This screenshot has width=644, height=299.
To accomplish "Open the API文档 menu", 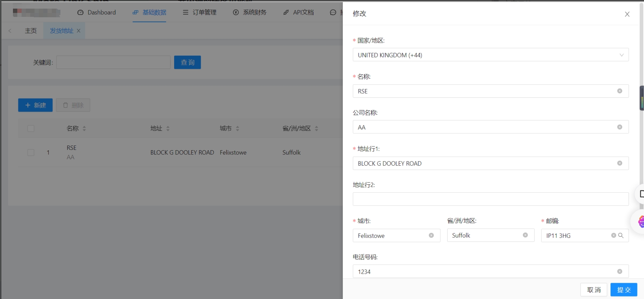I will click(298, 12).
